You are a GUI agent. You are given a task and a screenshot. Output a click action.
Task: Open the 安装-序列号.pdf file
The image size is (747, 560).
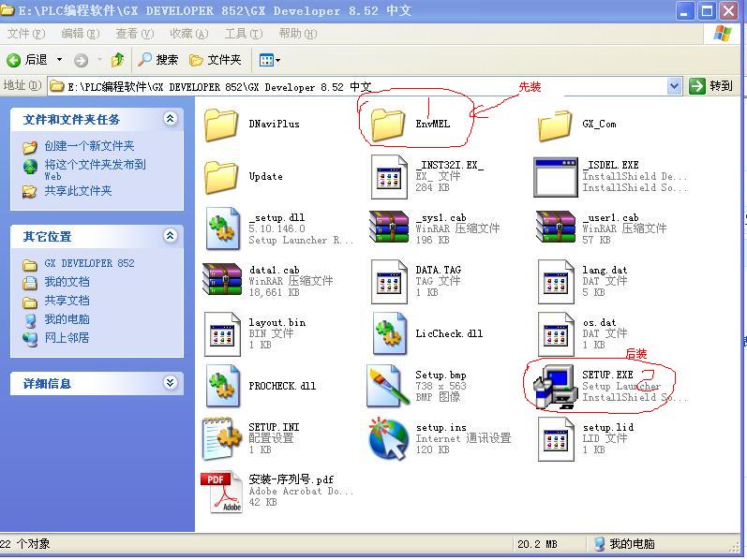coord(222,492)
